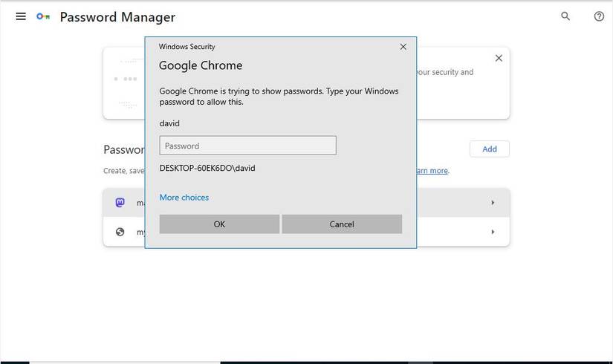Viewport: 613px width, 364px height.
Task: Click the Mastodon site icon
Action: click(120, 203)
